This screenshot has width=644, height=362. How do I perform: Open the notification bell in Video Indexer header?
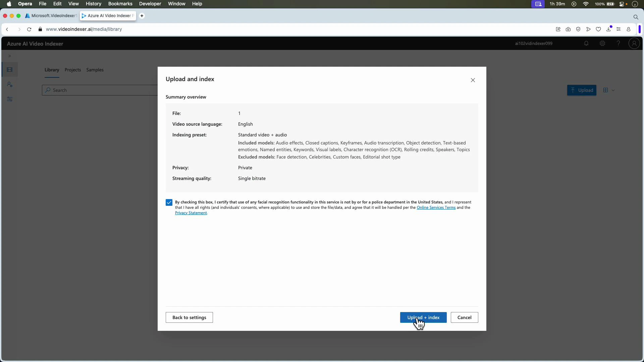(586, 43)
